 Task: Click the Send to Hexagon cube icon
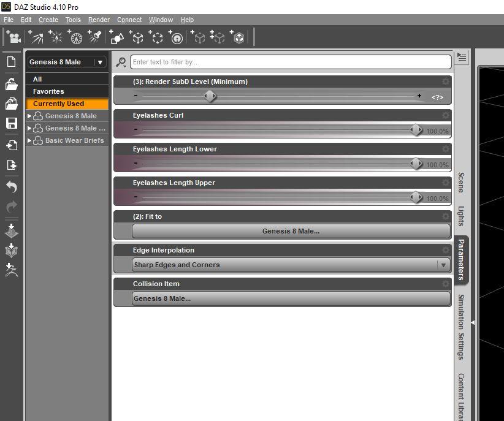(12, 251)
